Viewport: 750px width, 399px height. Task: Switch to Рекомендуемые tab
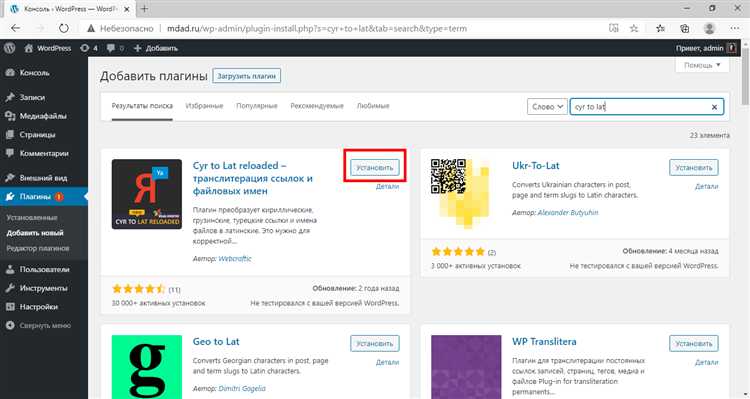[317, 106]
